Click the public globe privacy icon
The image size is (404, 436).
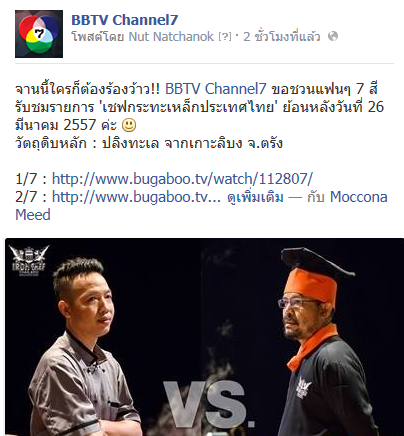(333, 36)
